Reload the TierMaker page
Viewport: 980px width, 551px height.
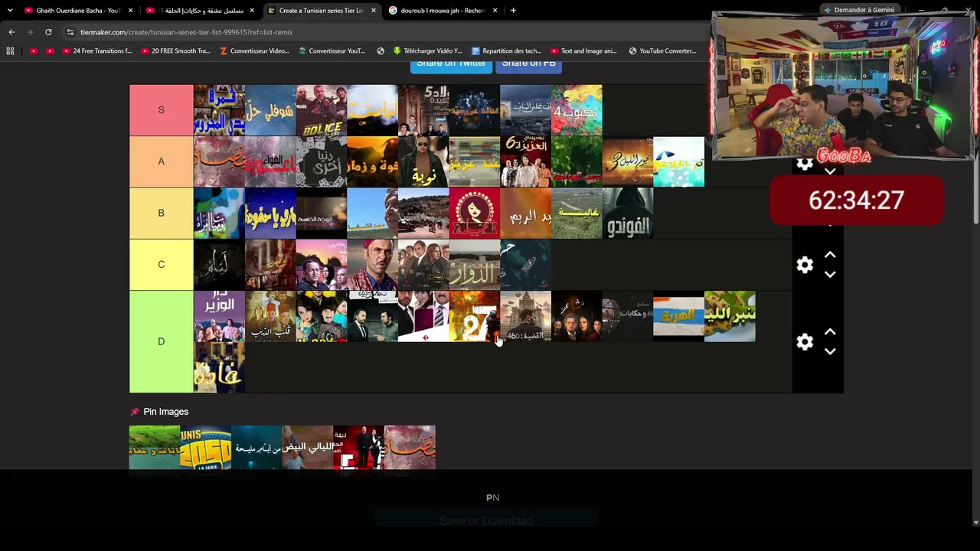click(48, 32)
